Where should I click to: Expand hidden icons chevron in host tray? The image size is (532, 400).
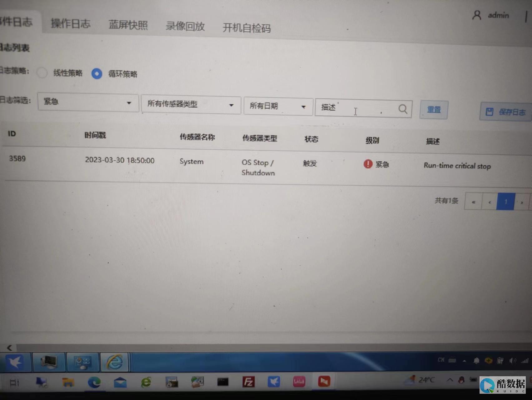[450, 380]
